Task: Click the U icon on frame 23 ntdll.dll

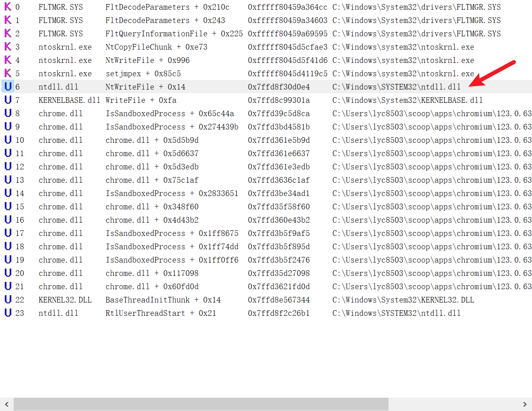Action: coord(8,313)
